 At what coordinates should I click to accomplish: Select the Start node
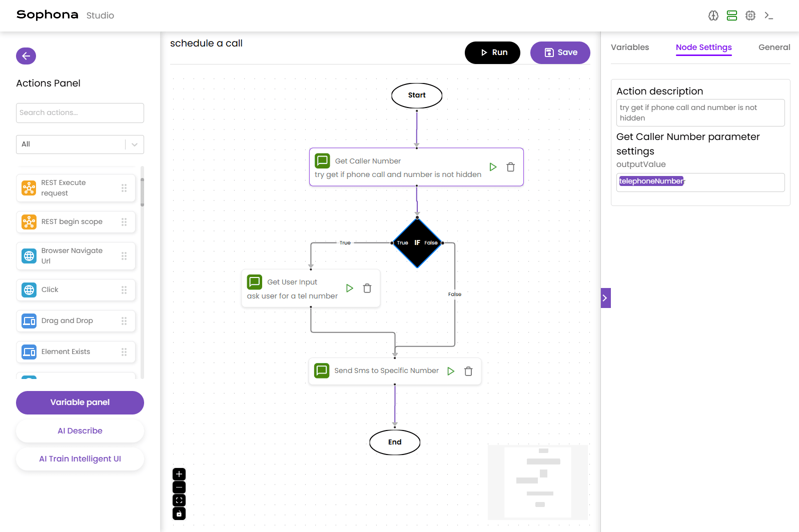tap(417, 95)
